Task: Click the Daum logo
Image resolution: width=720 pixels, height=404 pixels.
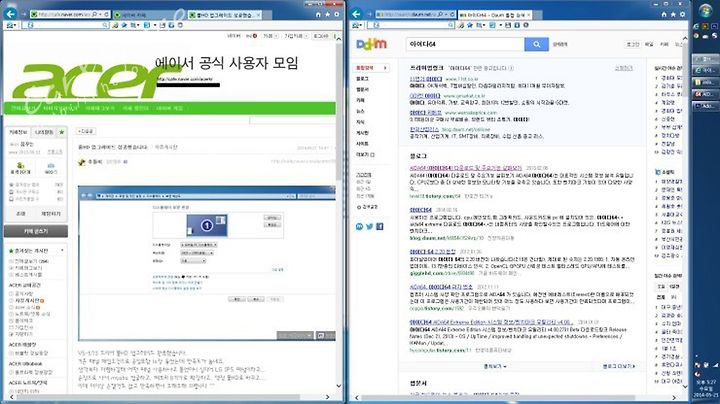Action: point(371,44)
